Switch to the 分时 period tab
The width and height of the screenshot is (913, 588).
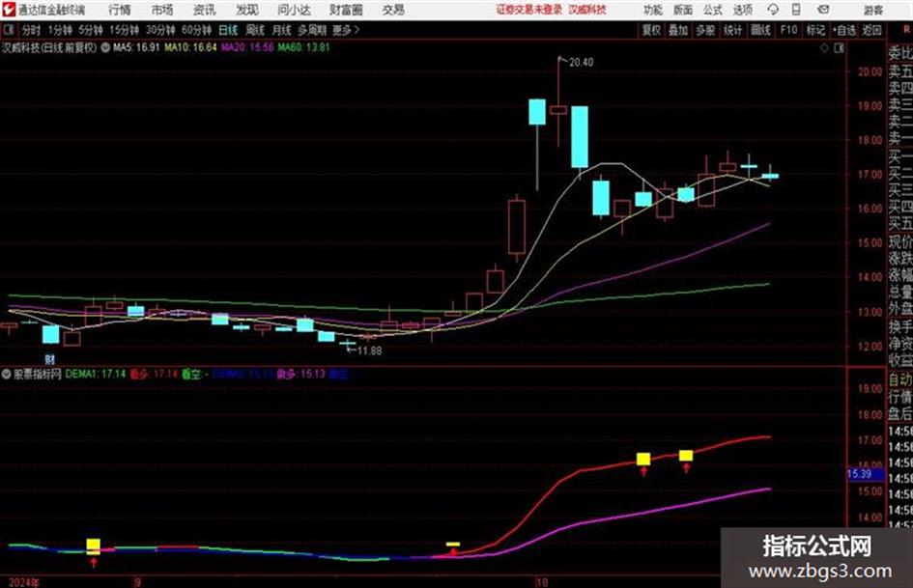[x=32, y=30]
